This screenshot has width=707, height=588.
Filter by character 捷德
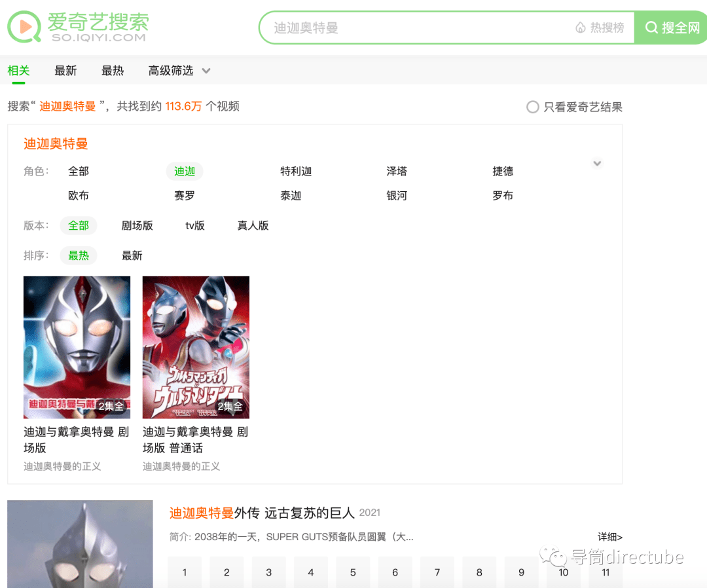pyautogui.click(x=503, y=172)
